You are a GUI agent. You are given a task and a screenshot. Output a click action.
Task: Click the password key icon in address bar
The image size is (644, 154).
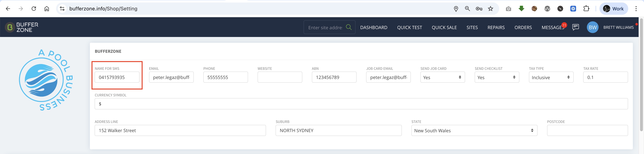[479, 9]
